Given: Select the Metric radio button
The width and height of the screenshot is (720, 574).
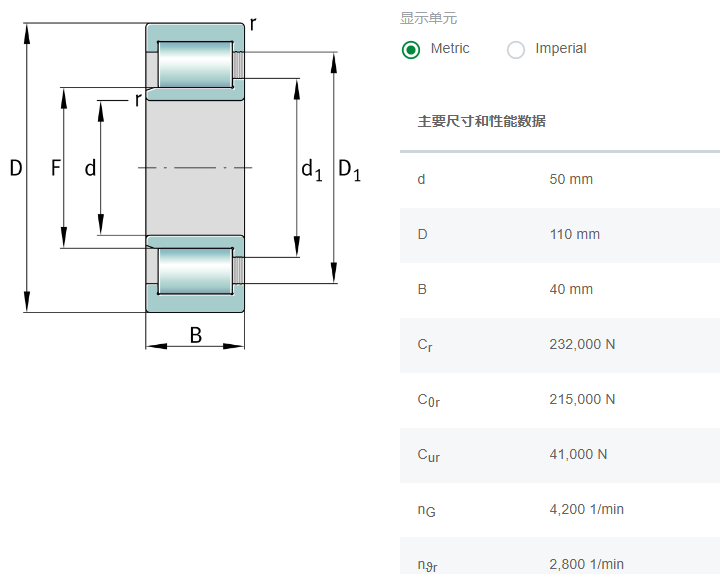Looking at the screenshot, I should pyautogui.click(x=411, y=50).
